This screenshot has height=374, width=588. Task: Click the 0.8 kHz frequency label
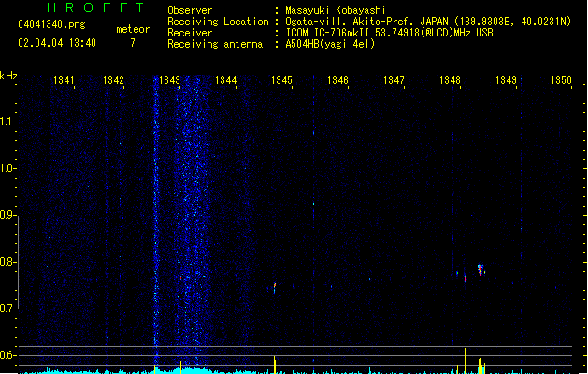(7, 262)
